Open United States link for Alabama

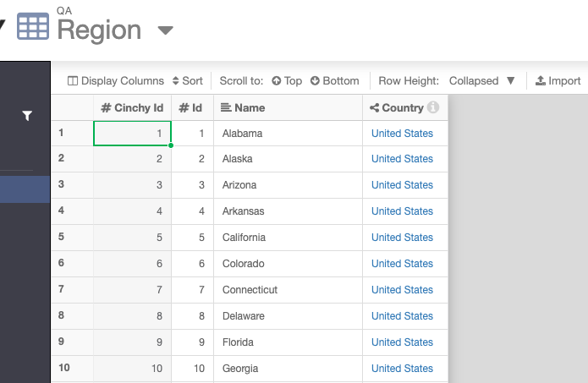point(402,134)
